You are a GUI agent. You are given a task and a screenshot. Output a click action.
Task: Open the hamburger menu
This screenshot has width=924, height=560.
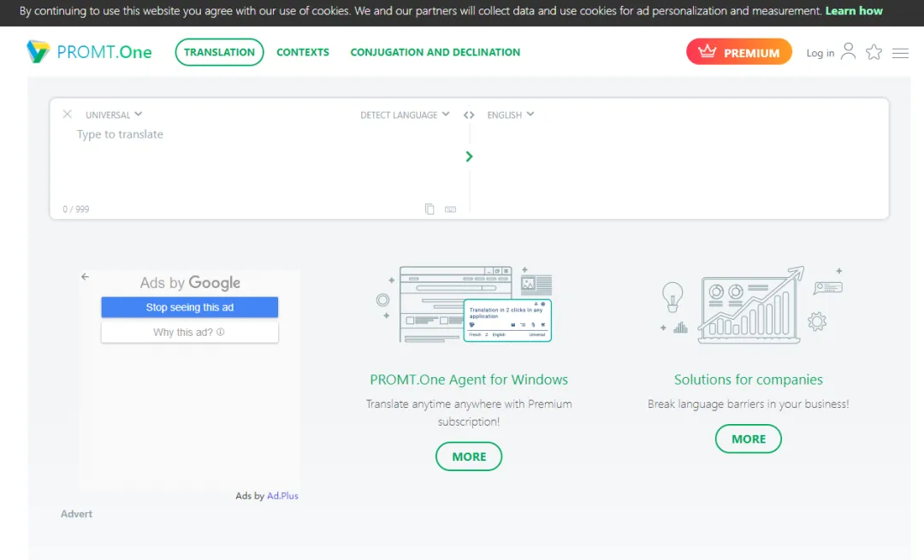(x=900, y=53)
